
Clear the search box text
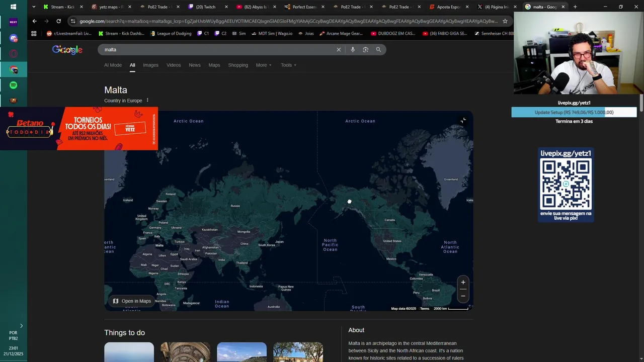[x=339, y=50]
